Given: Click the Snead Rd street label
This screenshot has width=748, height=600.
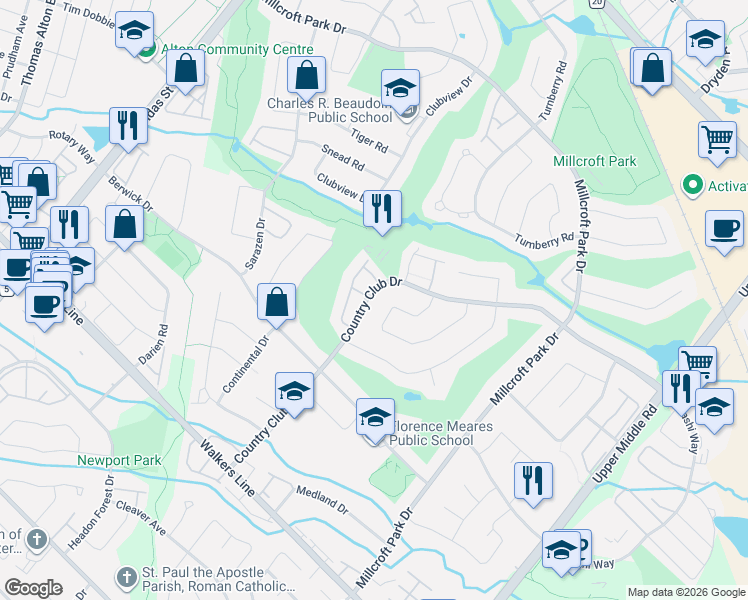Looking at the screenshot, I should point(343,157).
